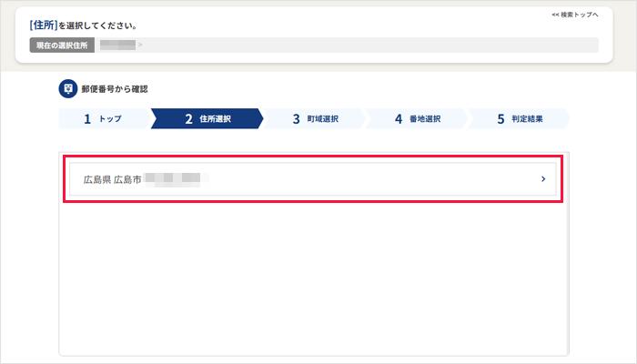Click the > separator after the selected address
The height and width of the screenshot is (364, 637).
(140, 45)
